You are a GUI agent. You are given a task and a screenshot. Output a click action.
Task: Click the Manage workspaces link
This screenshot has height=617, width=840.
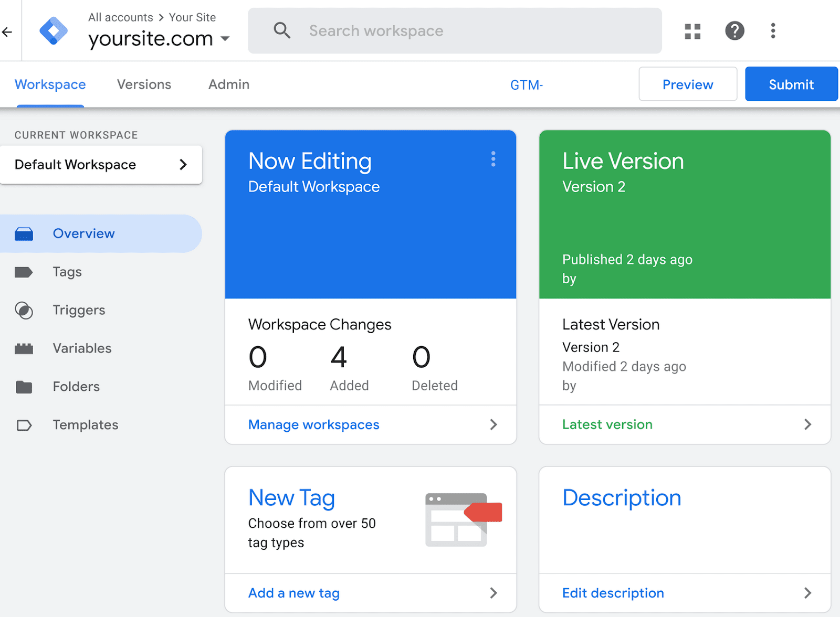pos(313,424)
